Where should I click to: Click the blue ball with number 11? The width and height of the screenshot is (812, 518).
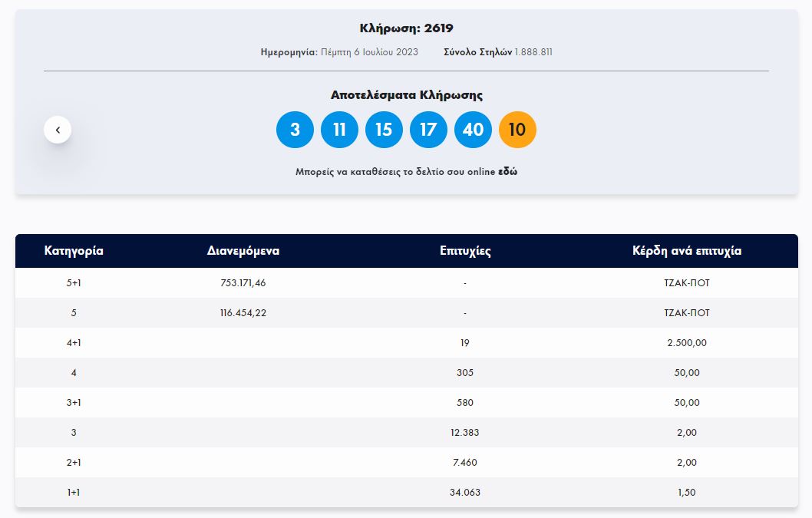[x=339, y=130]
